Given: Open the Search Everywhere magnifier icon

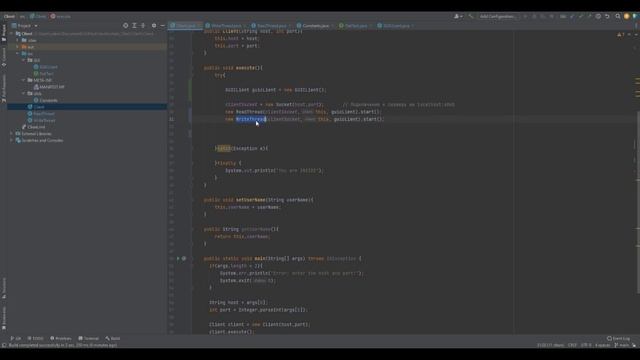Looking at the screenshot, I should [618, 16].
